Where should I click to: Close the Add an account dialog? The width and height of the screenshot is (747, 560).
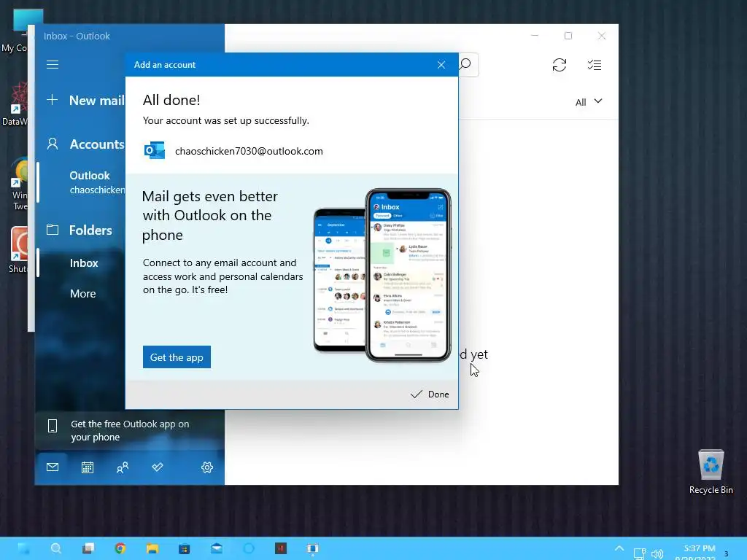(x=441, y=65)
